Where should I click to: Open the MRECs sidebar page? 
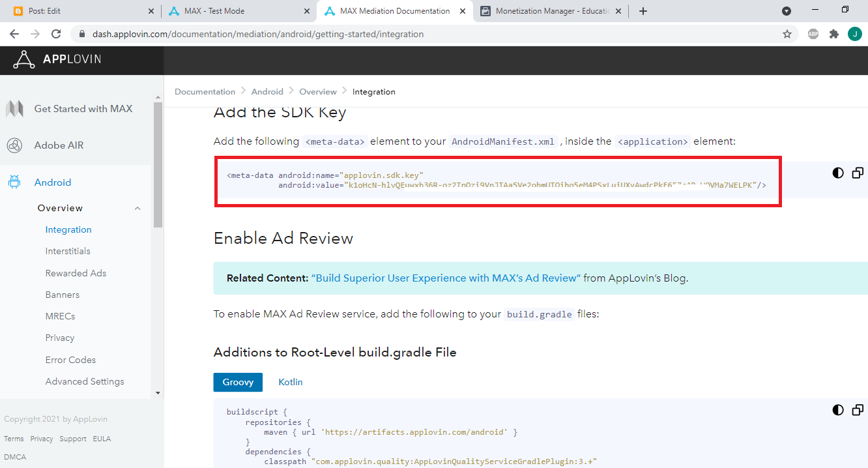[x=61, y=316]
